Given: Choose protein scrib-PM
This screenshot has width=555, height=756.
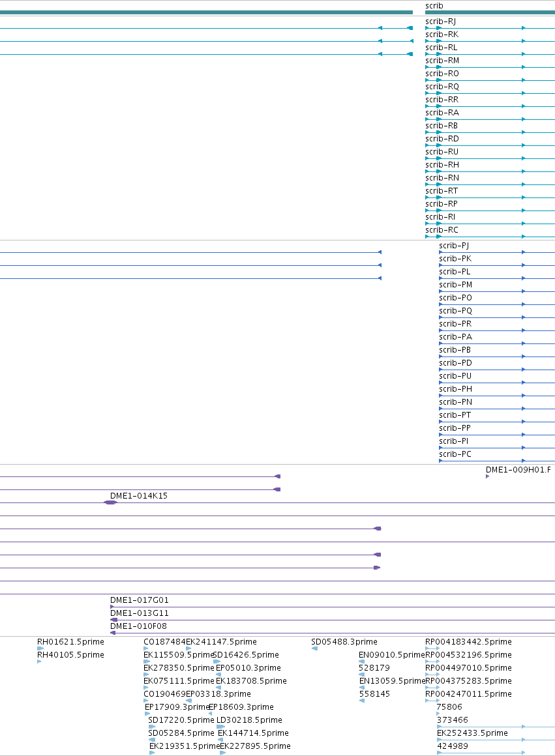Looking at the screenshot, I should click(456, 284).
